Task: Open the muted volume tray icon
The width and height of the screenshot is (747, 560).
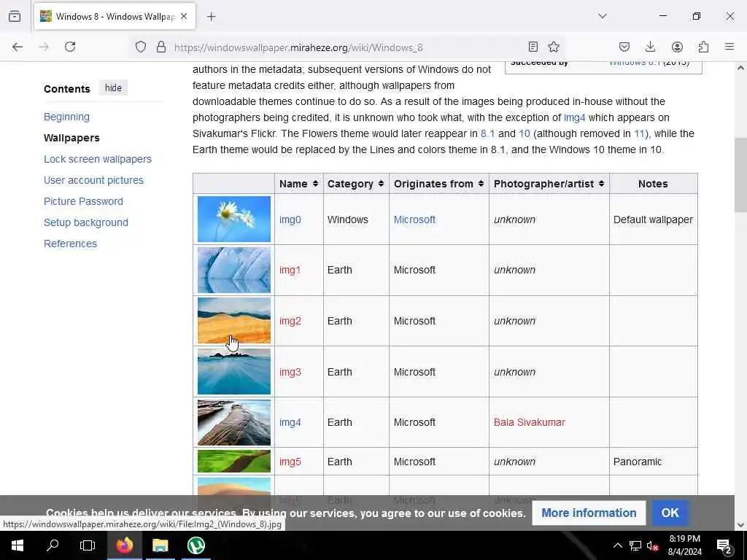Action: (x=653, y=545)
